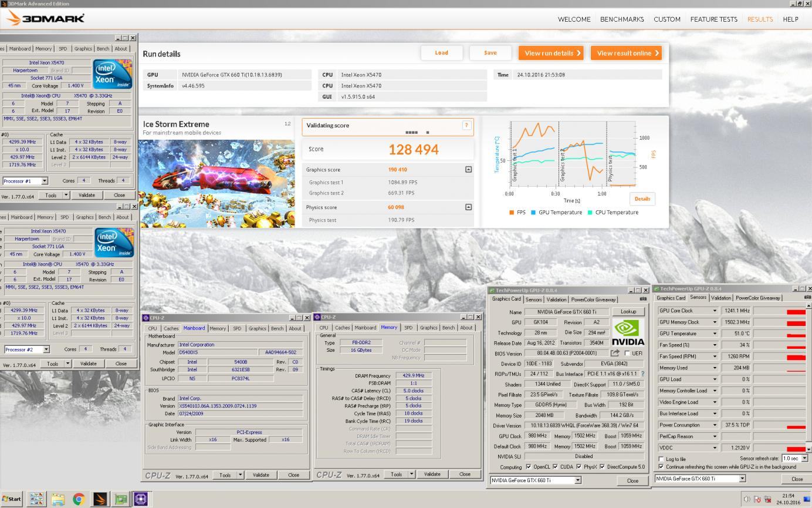Screen dimensions: 812x508
Task: Click the Lookup button in GPU-Z
Action: (x=628, y=312)
